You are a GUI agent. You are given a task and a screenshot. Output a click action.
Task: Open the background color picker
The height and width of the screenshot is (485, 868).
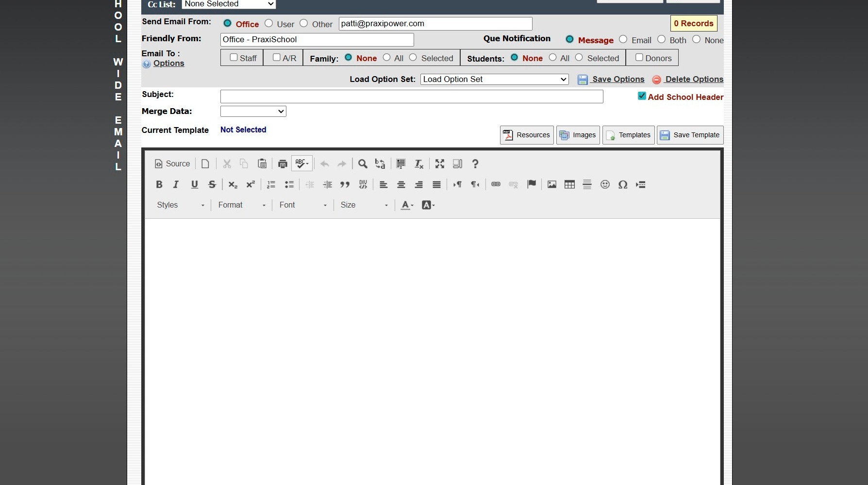tap(428, 205)
